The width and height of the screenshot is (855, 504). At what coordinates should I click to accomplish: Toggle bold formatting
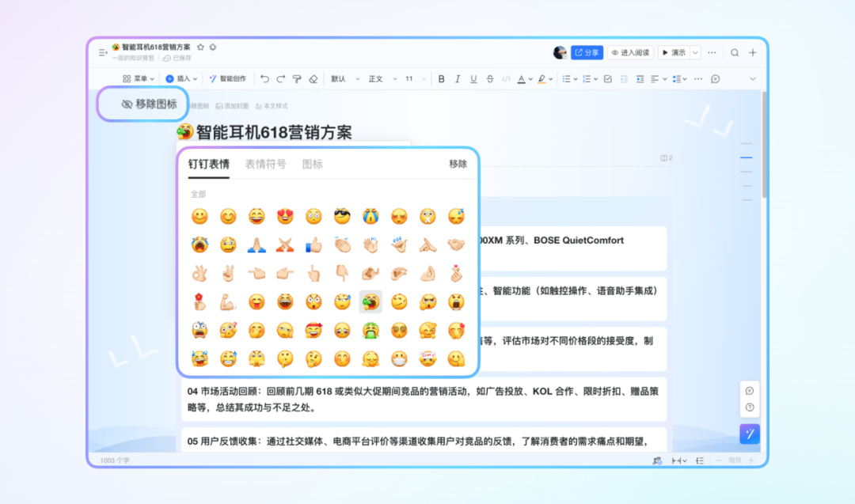[x=442, y=79]
